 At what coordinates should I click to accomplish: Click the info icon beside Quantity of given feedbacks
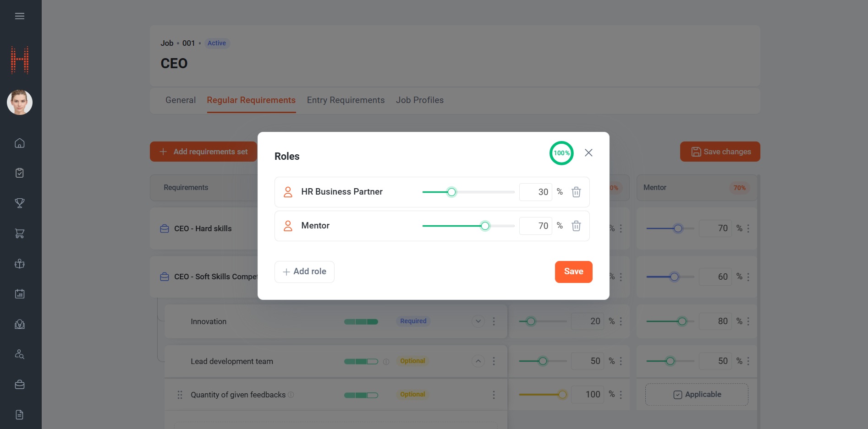(x=291, y=395)
